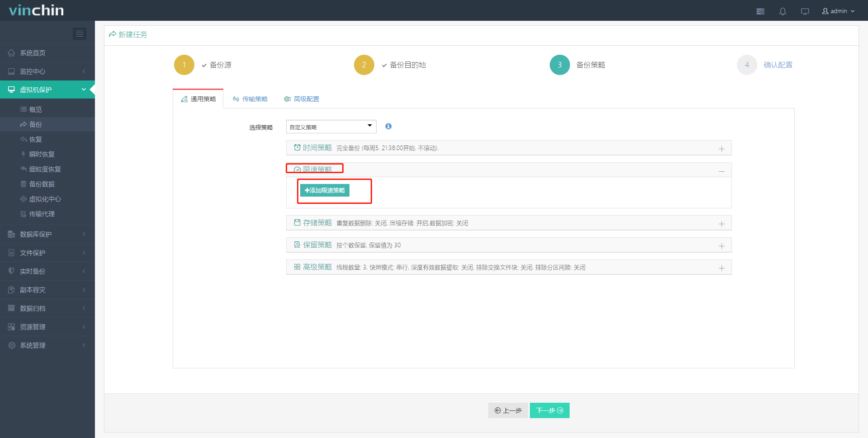
Task: Click the grid icon of 高级策略
Action: point(297,267)
